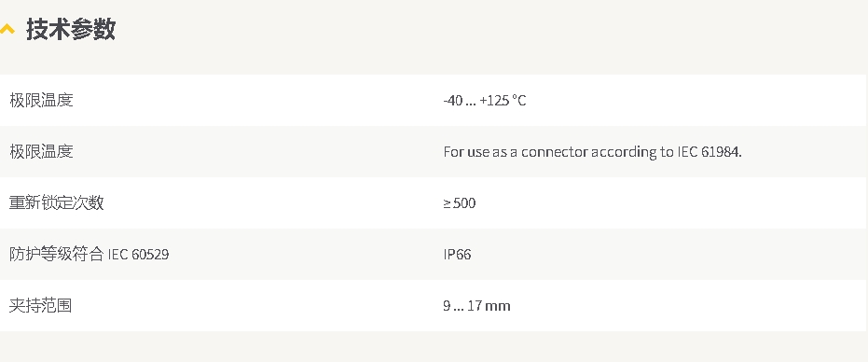868x362 pixels.
Task: Click the "+125 °C" upper temperature limit
Action: coord(503,101)
